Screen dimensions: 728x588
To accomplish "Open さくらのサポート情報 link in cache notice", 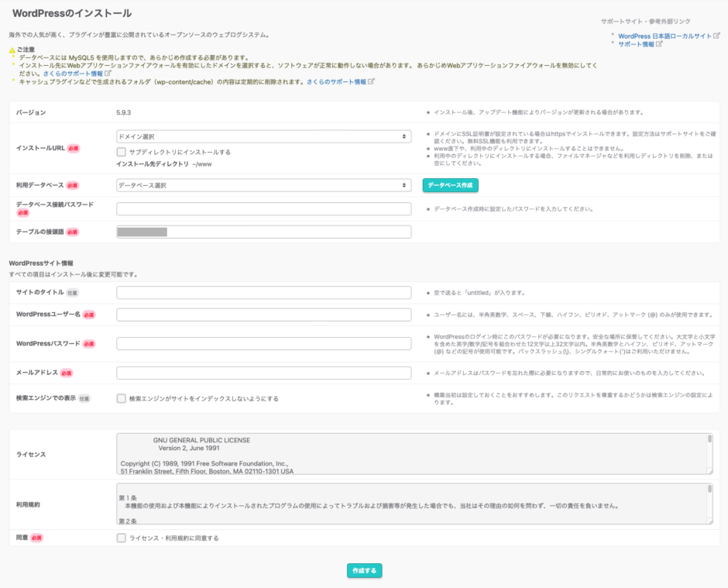I will click(336, 81).
